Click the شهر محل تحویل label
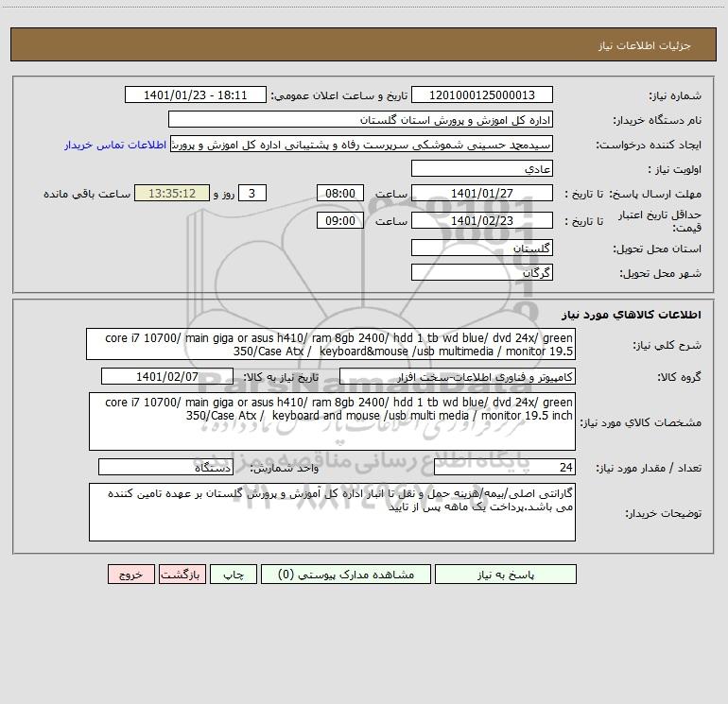Screen dimensions: 728x704 (660, 274)
